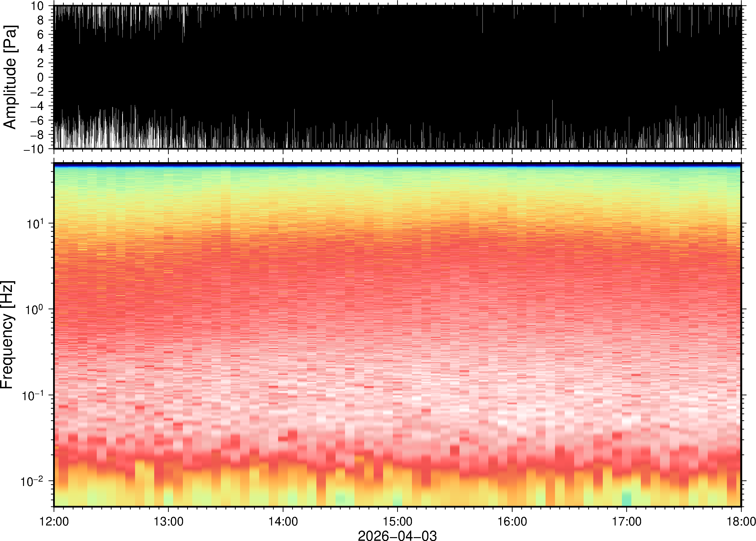The width and height of the screenshot is (756, 541).
Task: Click the 6 amplitude tick label
Action: tap(41, 35)
